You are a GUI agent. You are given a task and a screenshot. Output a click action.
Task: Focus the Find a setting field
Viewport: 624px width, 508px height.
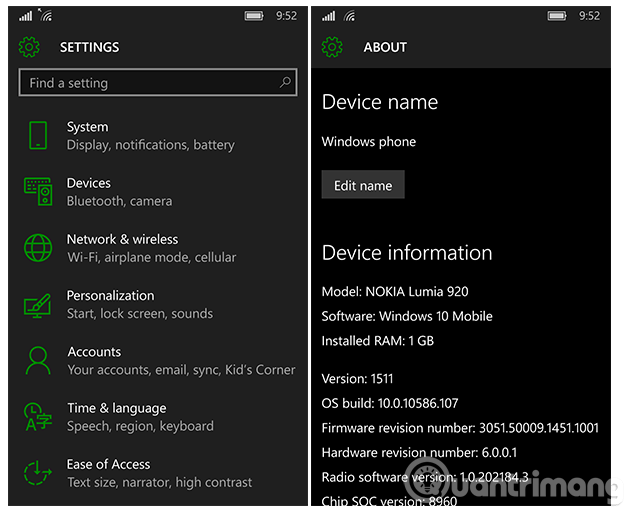coord(158,82)
